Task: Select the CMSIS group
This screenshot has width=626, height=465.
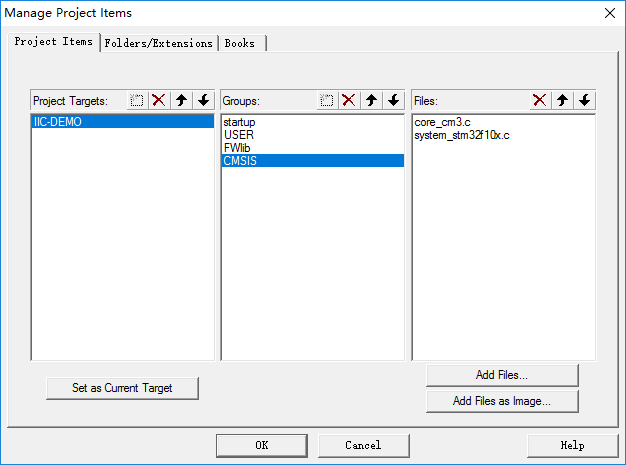Action: 312,161
